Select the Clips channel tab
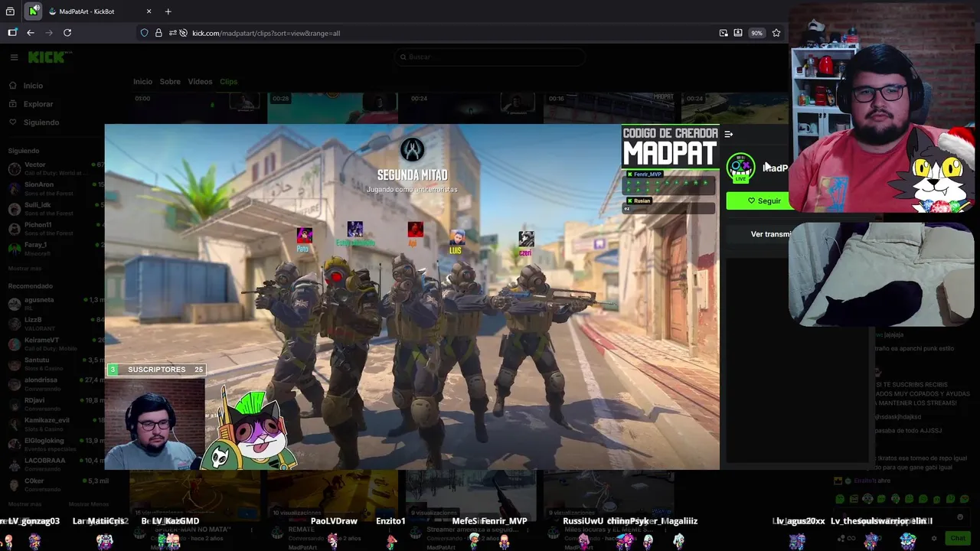This screenshot has height=551, width=980. coord(228,82)
